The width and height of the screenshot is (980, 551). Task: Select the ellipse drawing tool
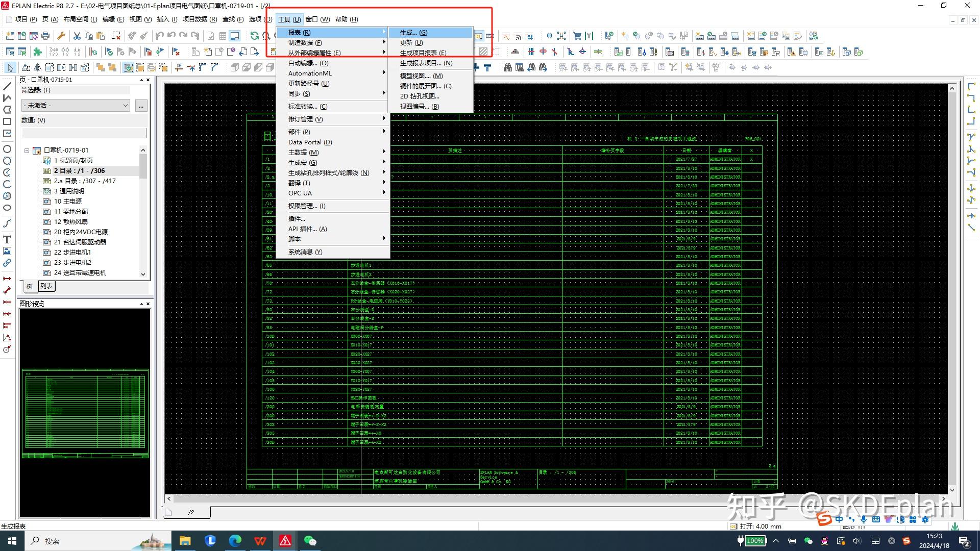click(x=7, y=208)
